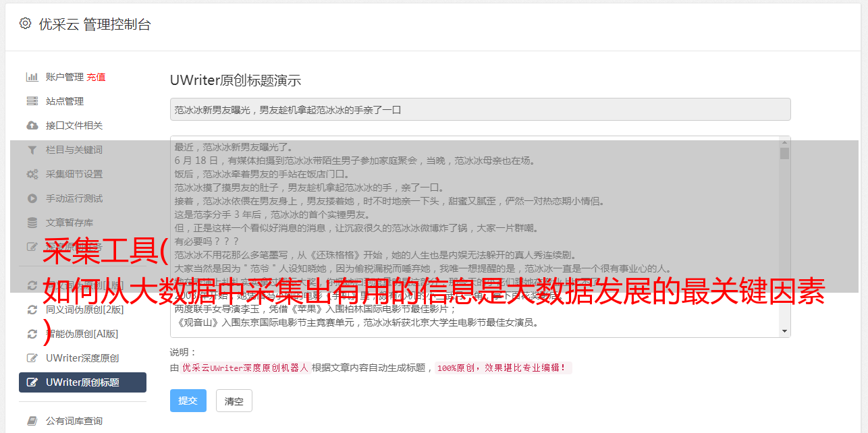Click the play icon for 手动运行测试
Image resolution: width=868 pixels, height=433 pixels.
(32, 198)
